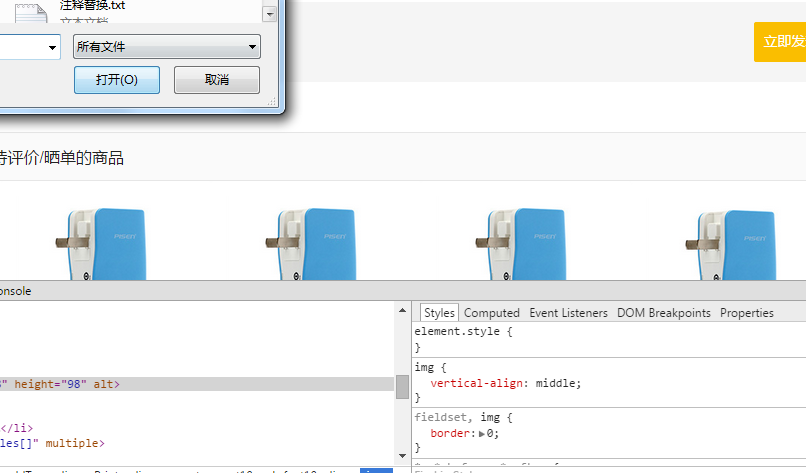Expand the file name combo box arrow

pyautogui.click(x=52, y=46)
